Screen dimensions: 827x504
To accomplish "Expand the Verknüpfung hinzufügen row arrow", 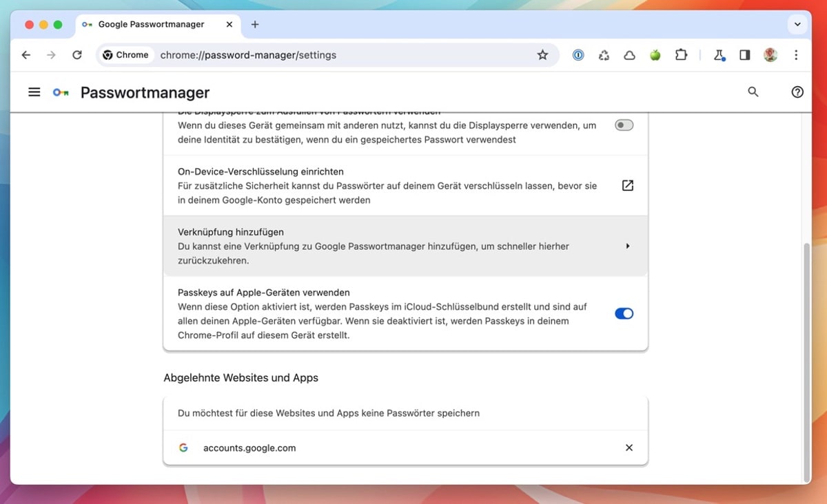I will pyautogui.click(x=627, y=246).
